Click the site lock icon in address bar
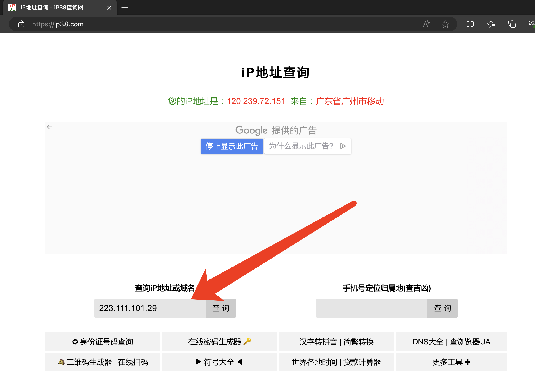This screenshot has width=535, height=392. [x=21, y=24]
